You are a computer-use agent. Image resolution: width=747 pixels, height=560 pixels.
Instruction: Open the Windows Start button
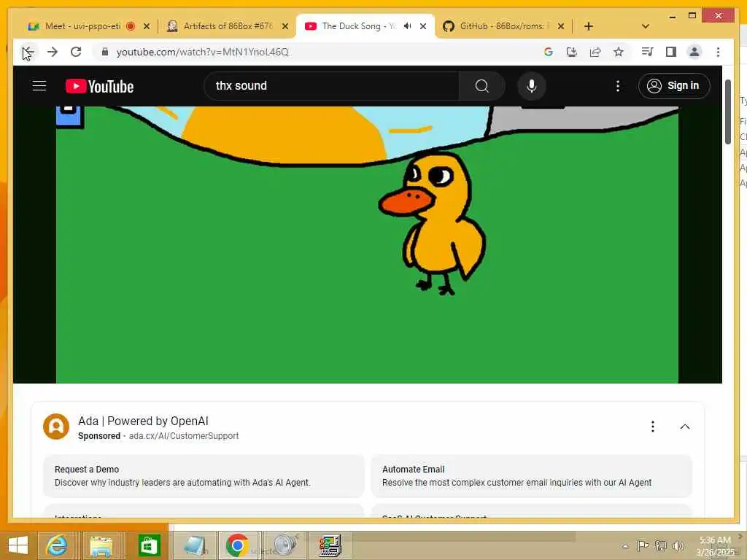(18, 545)
